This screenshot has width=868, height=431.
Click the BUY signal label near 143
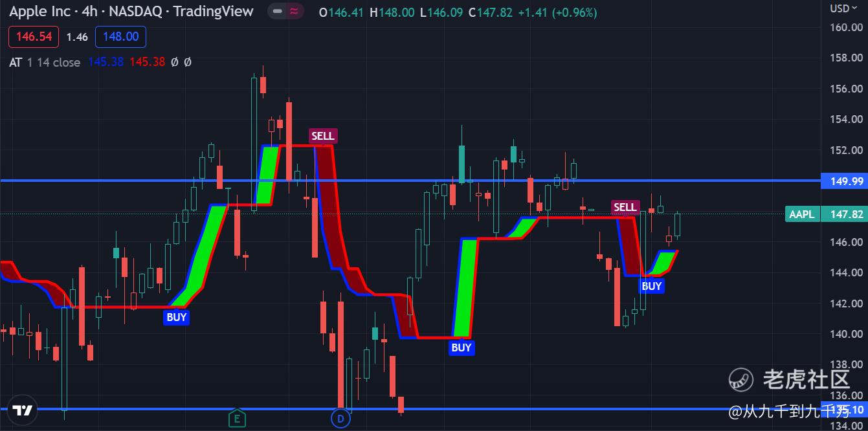652,286
